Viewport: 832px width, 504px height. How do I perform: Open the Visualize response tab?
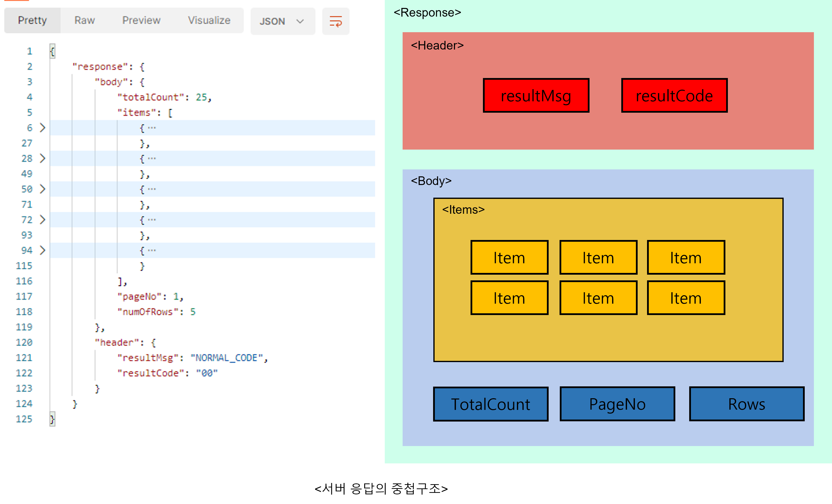[x=209, y=21]
